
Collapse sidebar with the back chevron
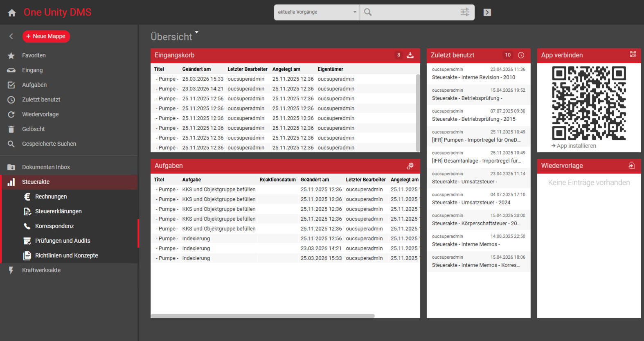click(11, 36)
